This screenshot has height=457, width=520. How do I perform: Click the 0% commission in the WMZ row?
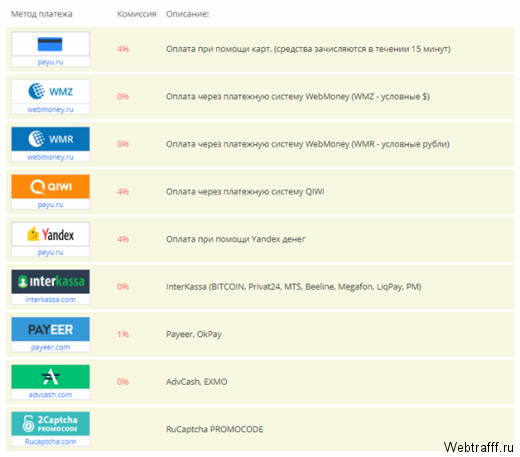pyautogui.click(x=123, y=97)
